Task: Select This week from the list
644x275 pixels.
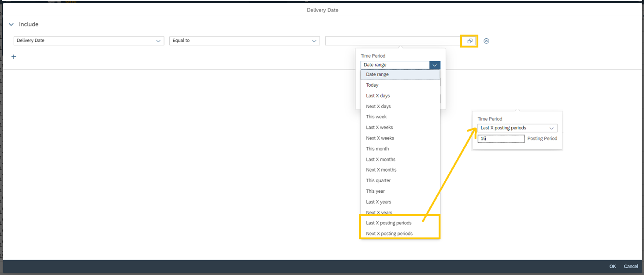Action: [x=376, y=117]
